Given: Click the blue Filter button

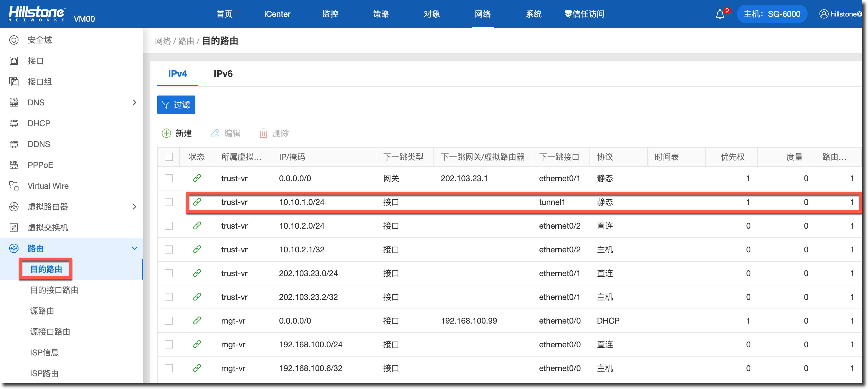Looking at the screenshot, I should pos(176,105).
